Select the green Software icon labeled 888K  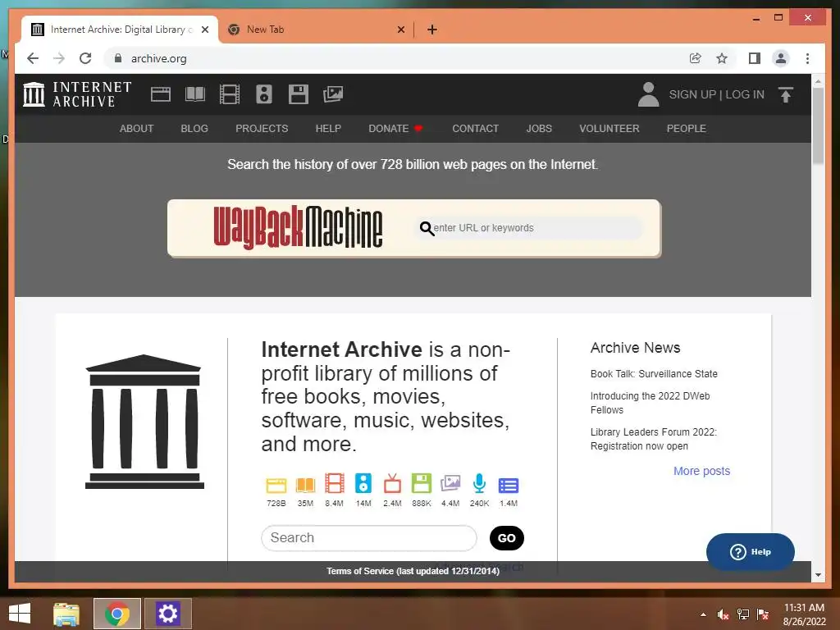pyautogui.click(x=422, y=483)
